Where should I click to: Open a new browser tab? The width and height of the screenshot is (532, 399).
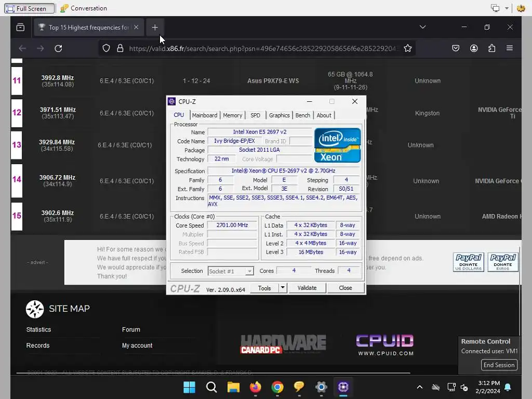coord(155,27)
